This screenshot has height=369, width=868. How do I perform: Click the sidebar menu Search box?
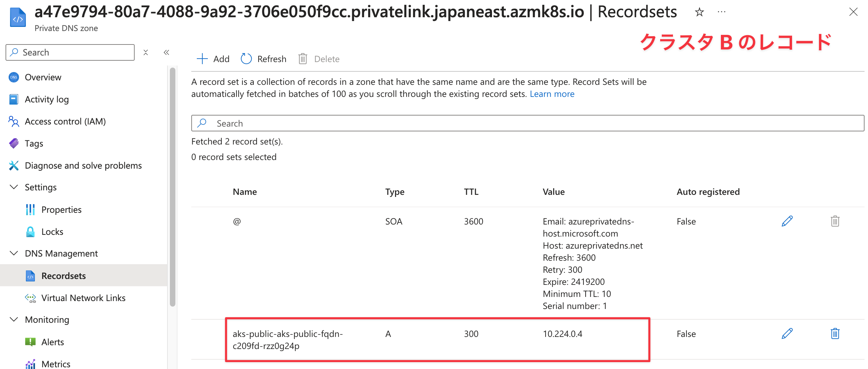pos(70,52)
